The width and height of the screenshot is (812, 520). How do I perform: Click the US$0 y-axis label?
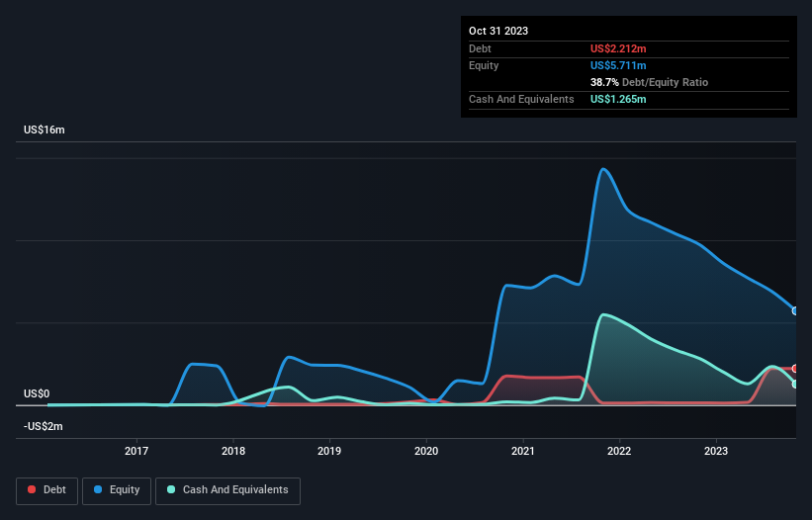[37, 393]
